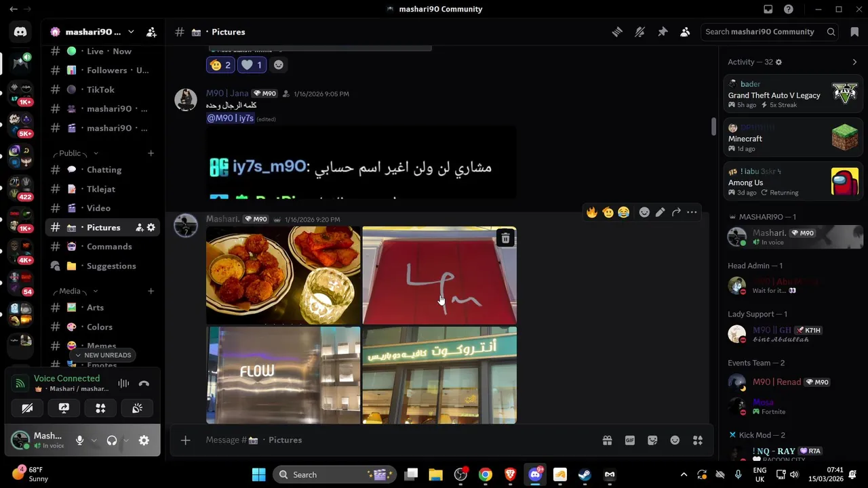Create invite icon on Pictures channel
The image size is (868, 488).
pos(139,228)
